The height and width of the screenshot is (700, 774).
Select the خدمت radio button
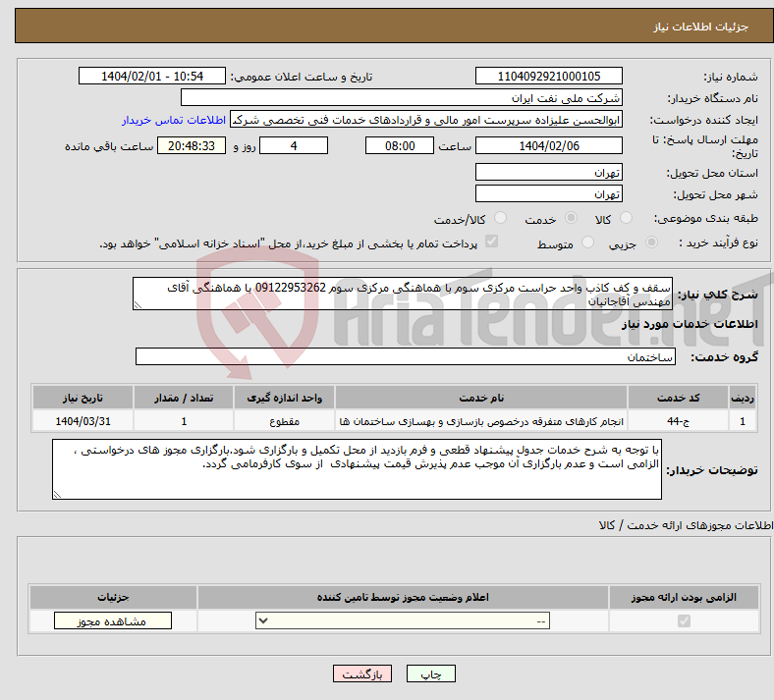point(571,218)
